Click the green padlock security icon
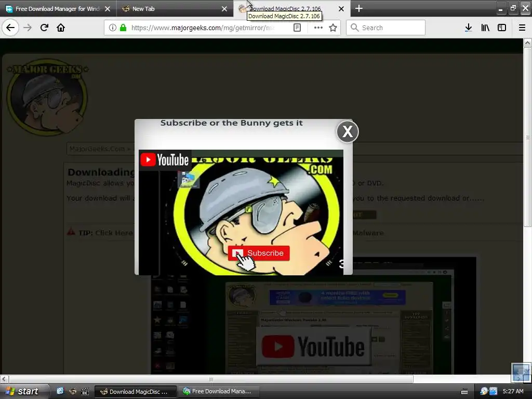Screen dimensions: 532x399 pyautogui.click(x=123, y=28)
